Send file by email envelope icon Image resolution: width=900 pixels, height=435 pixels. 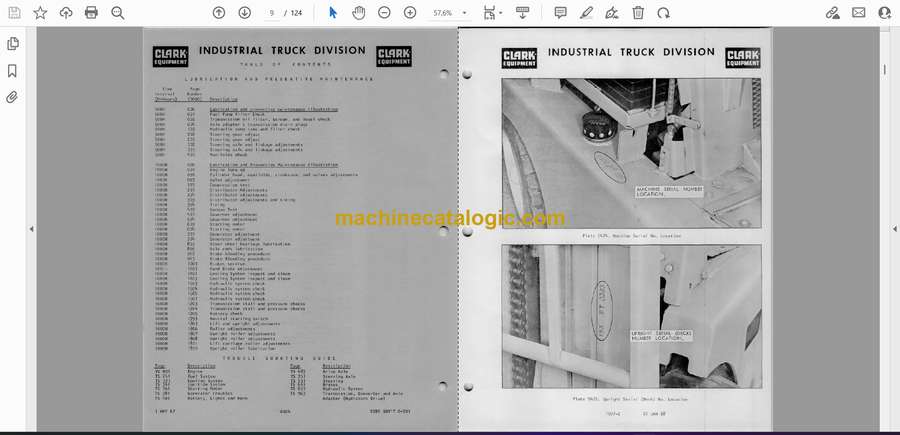(x=859, y=13)
